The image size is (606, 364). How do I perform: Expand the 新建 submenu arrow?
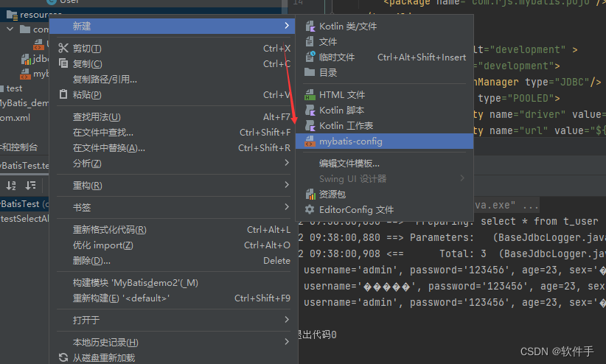(286, 26)
